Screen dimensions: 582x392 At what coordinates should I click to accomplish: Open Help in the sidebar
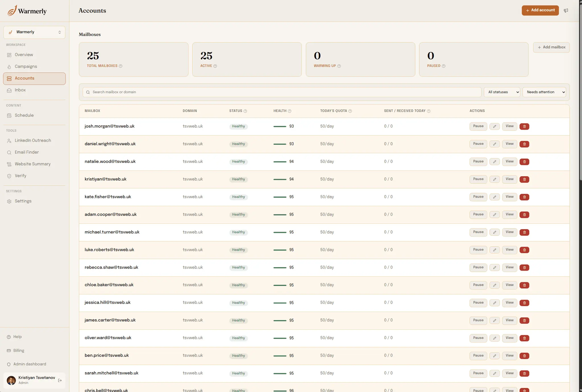coord(34,337)
